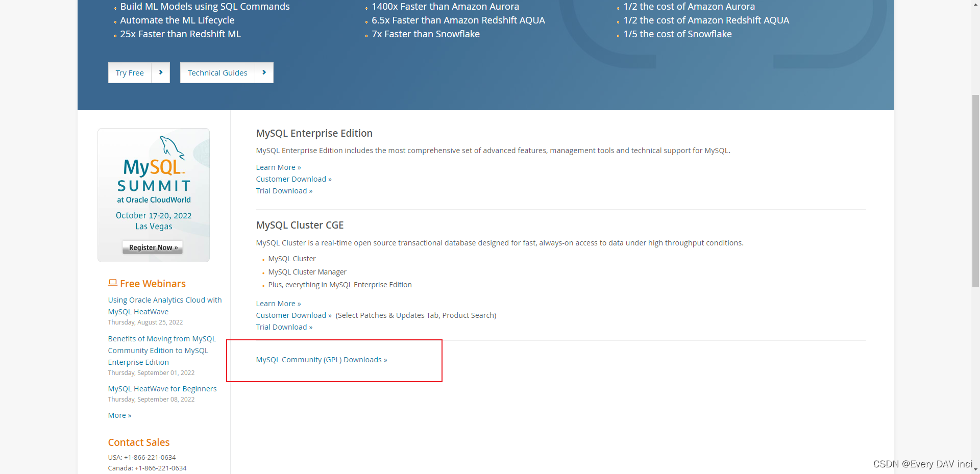Image resolution: width=980 pixels, height=474 pixels.
Task: Open MySQL HeatWave for Beginners webinar
Action: pyautogui.click(x=162, y=389)
